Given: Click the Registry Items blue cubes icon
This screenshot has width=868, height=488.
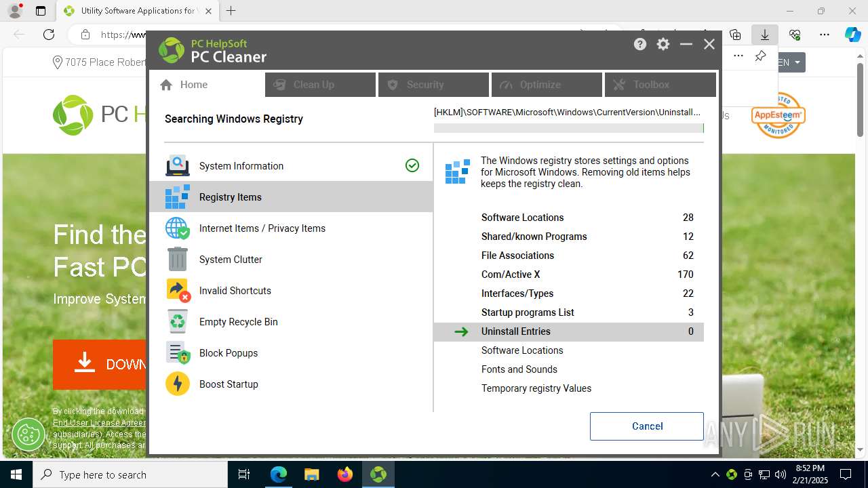Looking at the screenshot, I should pos(178,197).
